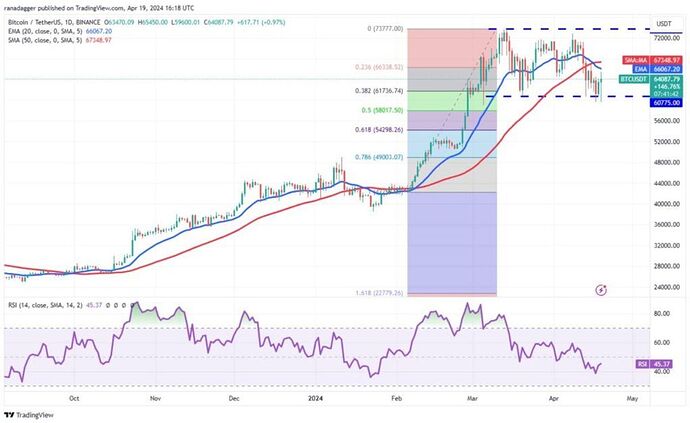The image size is (690, 423).
Task: Click the 0.382 (61736.74) Fibonacci label
Action: point(379,91)
